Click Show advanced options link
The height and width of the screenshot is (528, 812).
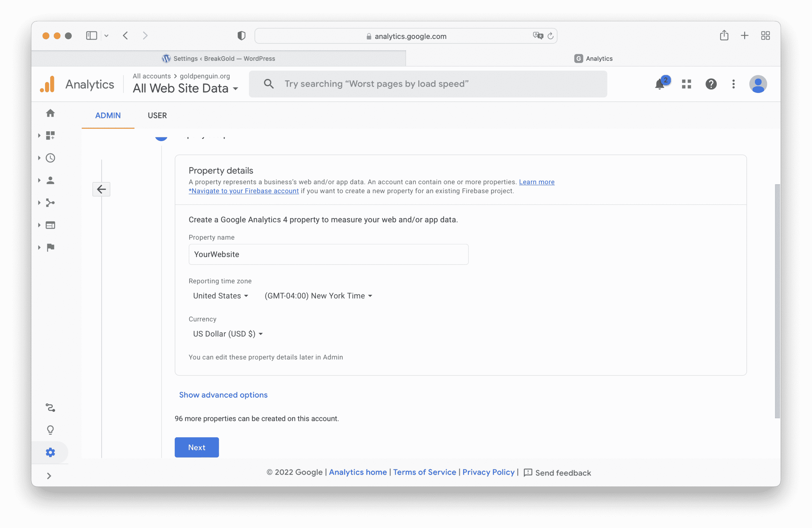pyautogui.click(x=223, y=394)
